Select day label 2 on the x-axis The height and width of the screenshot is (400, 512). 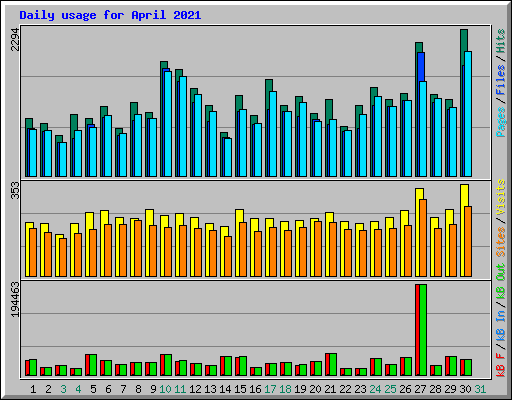(x=48, y=389)
